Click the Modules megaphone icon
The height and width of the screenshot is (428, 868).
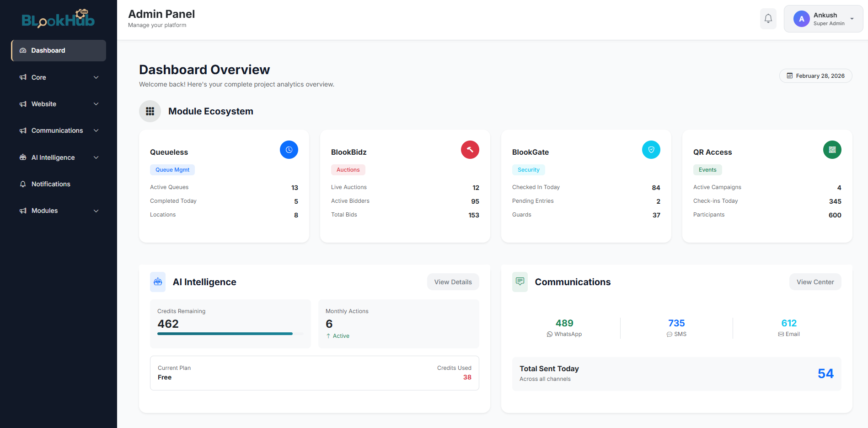pyautogui.click(x=23, y=211)
